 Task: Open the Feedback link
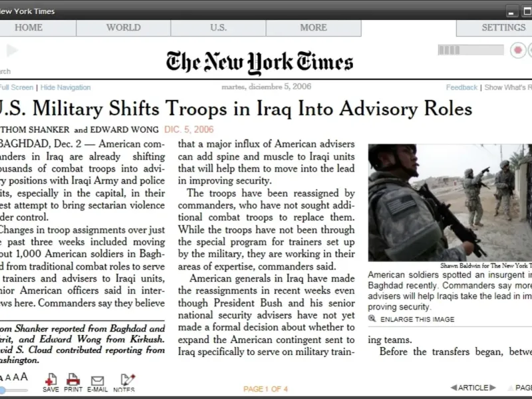462,88
